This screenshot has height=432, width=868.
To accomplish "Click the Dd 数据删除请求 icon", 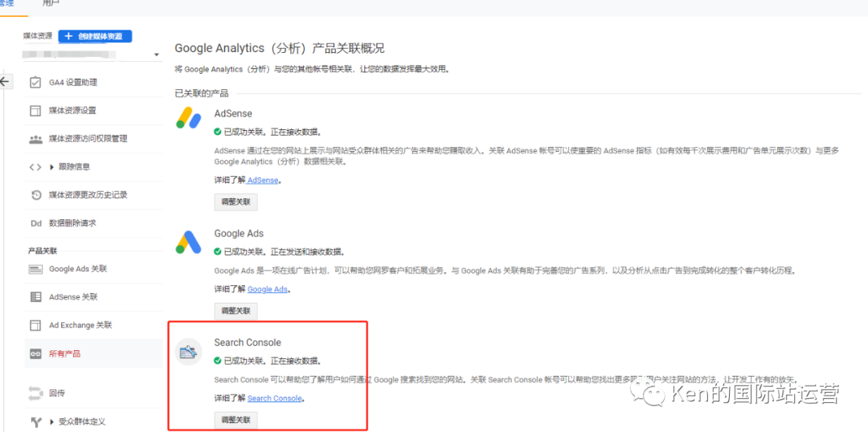I will pyautogui.click(x=35, y=223).
